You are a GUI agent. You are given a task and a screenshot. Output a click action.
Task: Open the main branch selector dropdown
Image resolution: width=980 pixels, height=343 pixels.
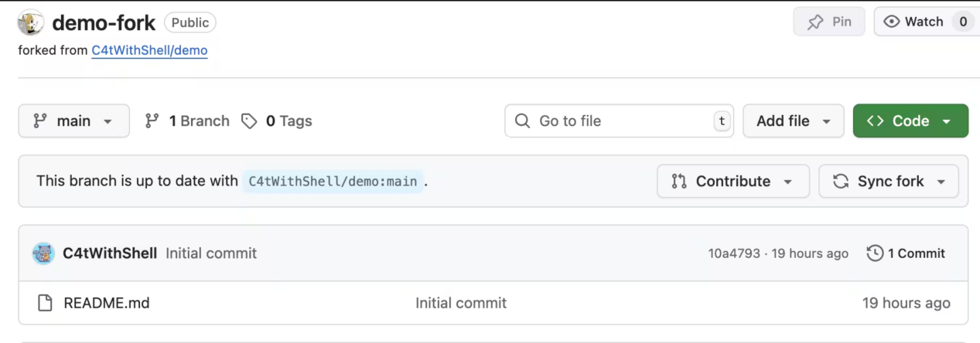coord(73,121)
